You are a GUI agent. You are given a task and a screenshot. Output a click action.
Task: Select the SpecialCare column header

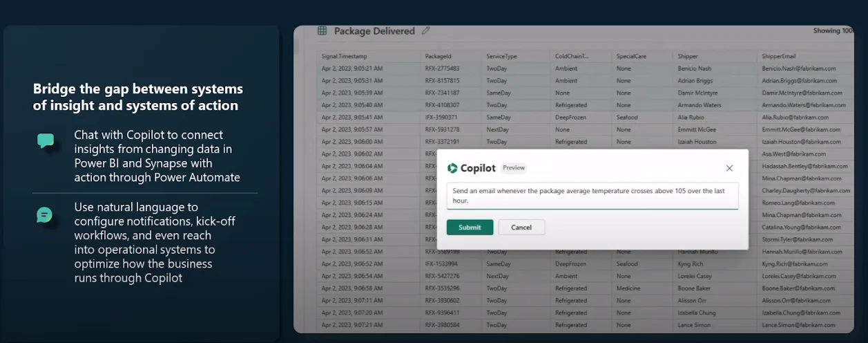633,56
